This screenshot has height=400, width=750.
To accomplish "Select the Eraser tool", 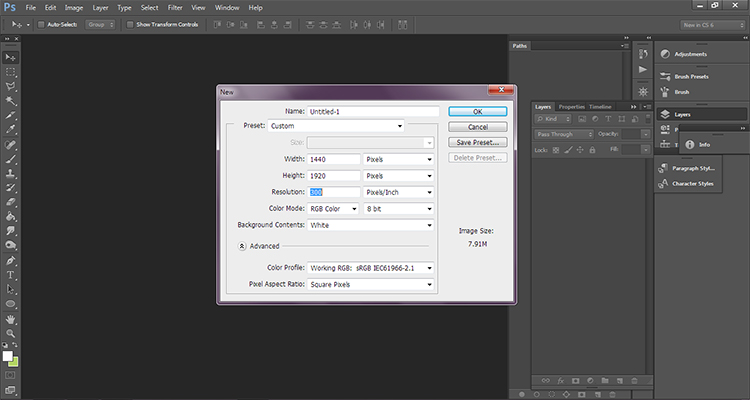I will [11, 202].
